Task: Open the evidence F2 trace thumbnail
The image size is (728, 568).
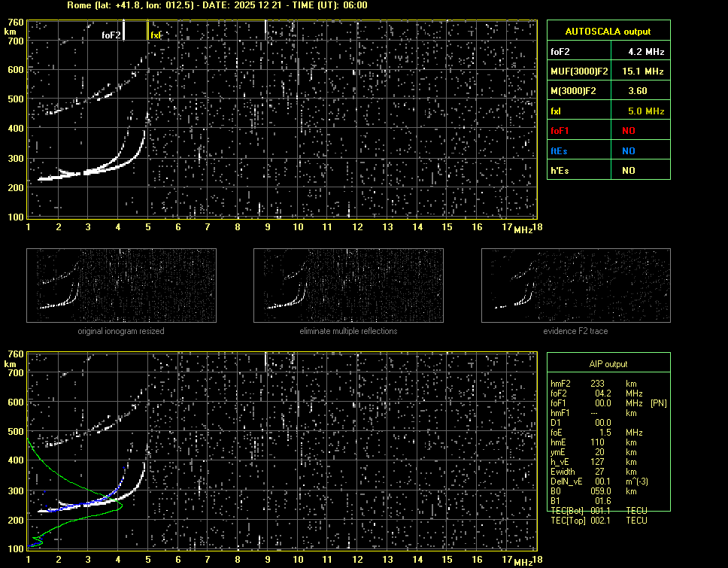Action: point(576,285)
